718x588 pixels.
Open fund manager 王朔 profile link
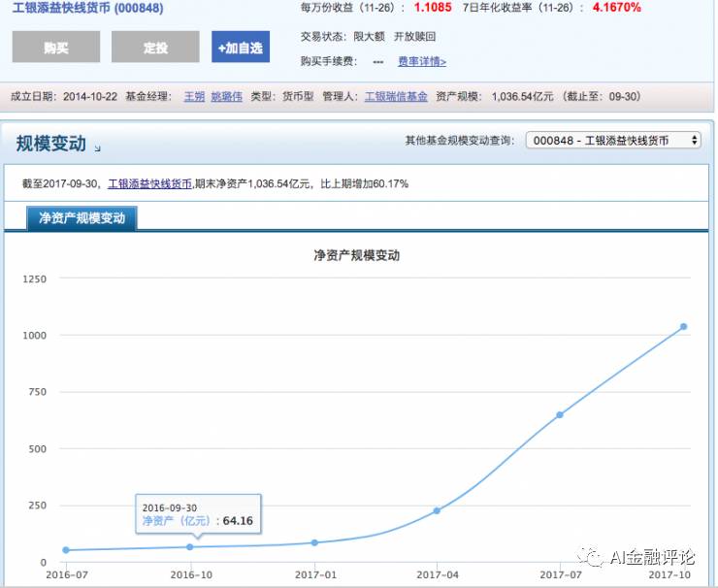point(194,97)
